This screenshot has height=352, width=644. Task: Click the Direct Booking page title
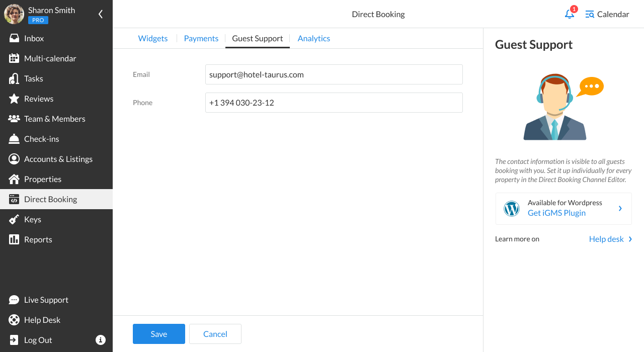378,14
